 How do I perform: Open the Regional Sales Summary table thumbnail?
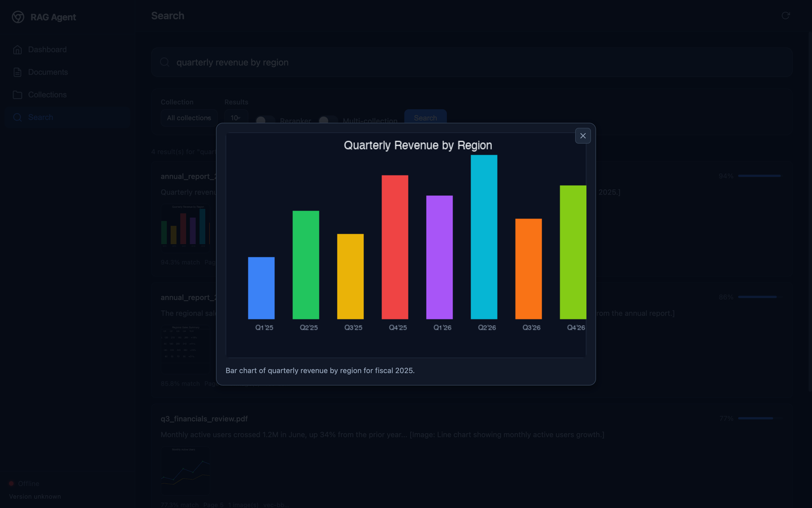click(185, 348)
